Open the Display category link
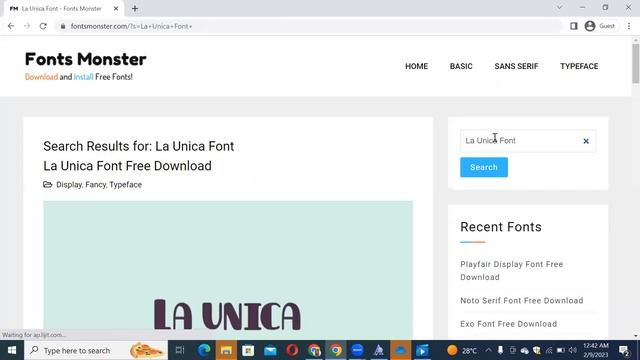This screenshot has width=640, height=360. (69, 184)
